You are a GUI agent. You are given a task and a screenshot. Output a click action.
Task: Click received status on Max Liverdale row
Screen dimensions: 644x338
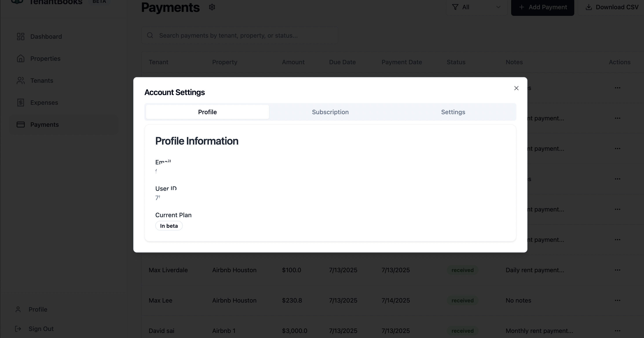[x=463, y=270]
